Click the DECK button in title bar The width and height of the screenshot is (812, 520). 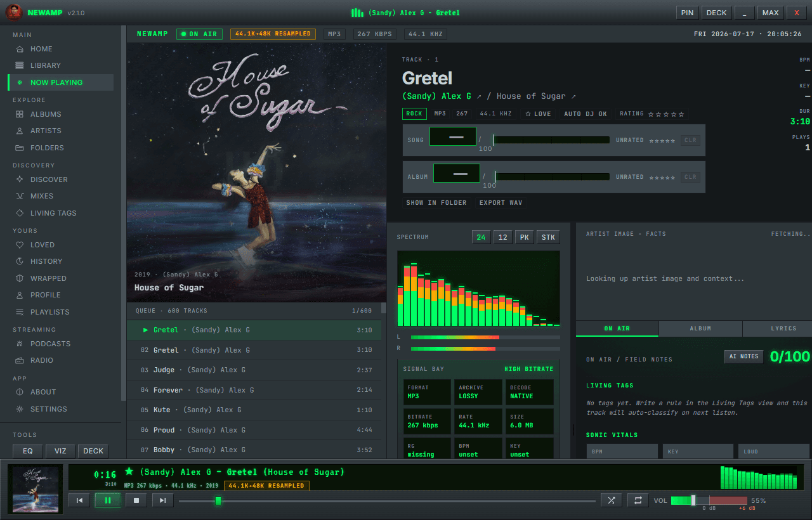pos(717,13)
